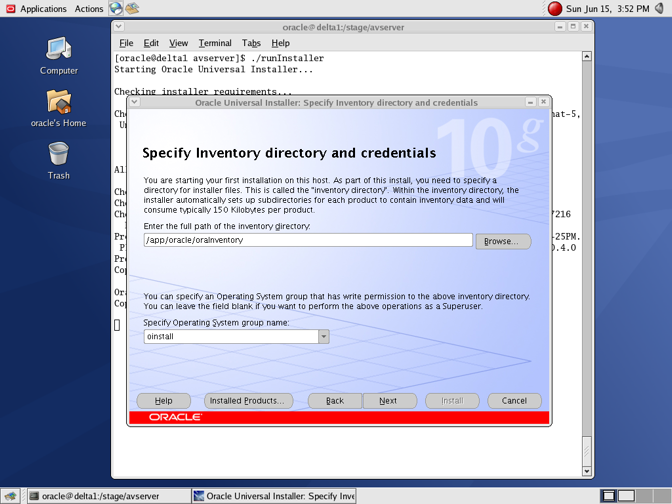
Task: Close the terminal window
Action: tap(586, 27)
